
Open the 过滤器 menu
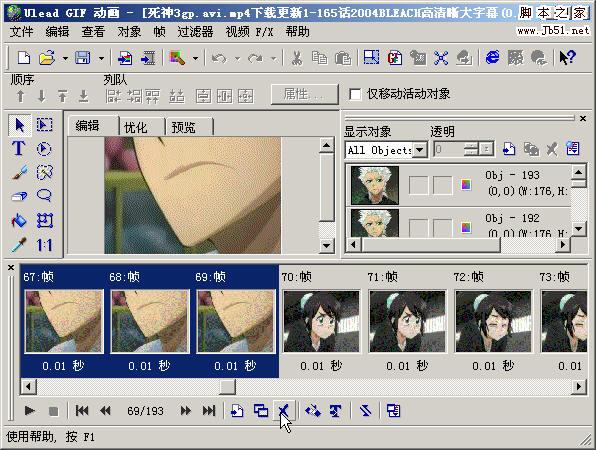tap(195, 32)
